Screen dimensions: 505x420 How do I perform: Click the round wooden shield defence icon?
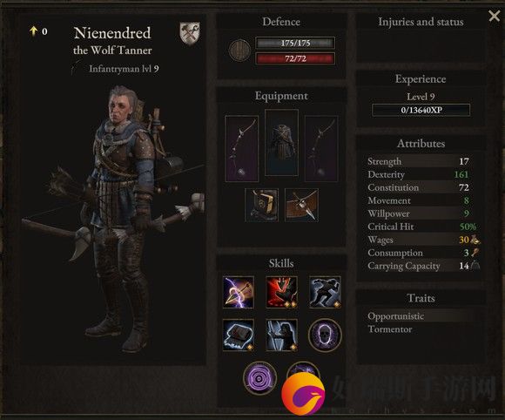click(240, 51)
